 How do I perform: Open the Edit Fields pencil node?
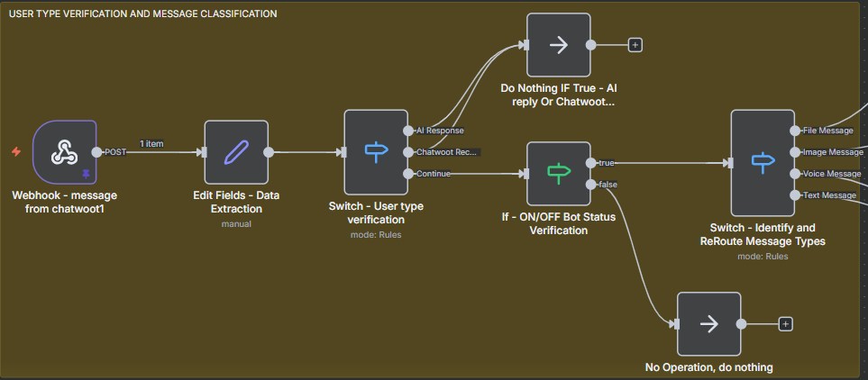point(236,151)
